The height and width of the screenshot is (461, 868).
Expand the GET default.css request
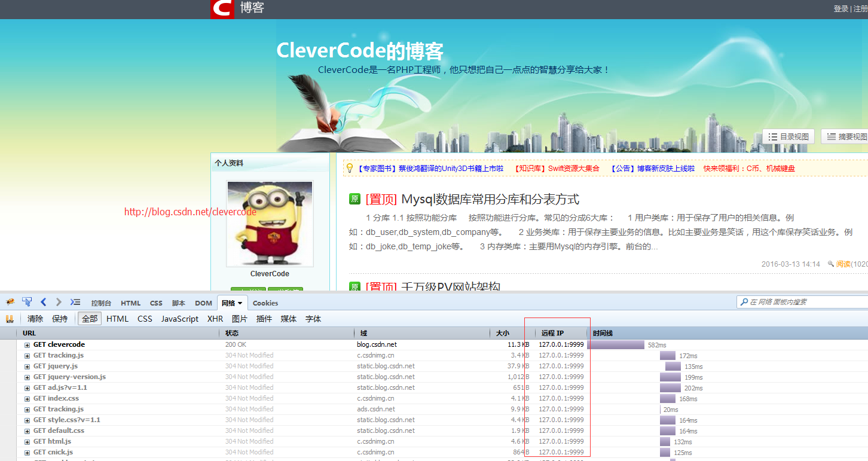pos(27,431)
